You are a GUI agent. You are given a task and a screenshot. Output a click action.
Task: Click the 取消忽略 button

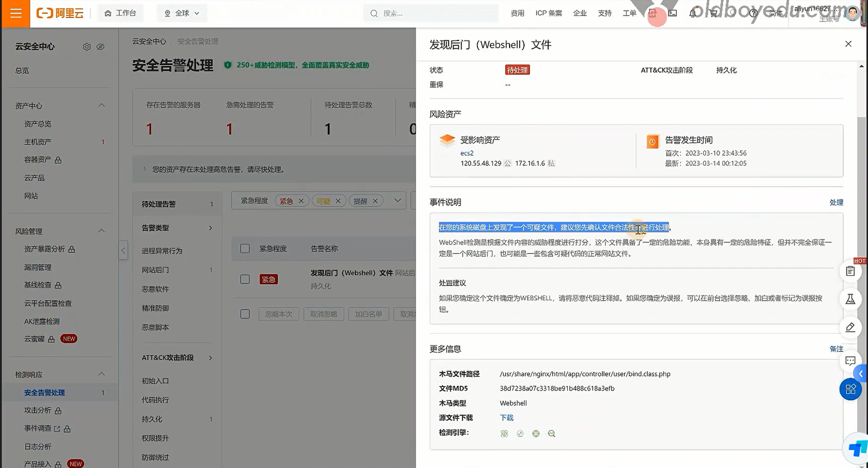(323, 314)
